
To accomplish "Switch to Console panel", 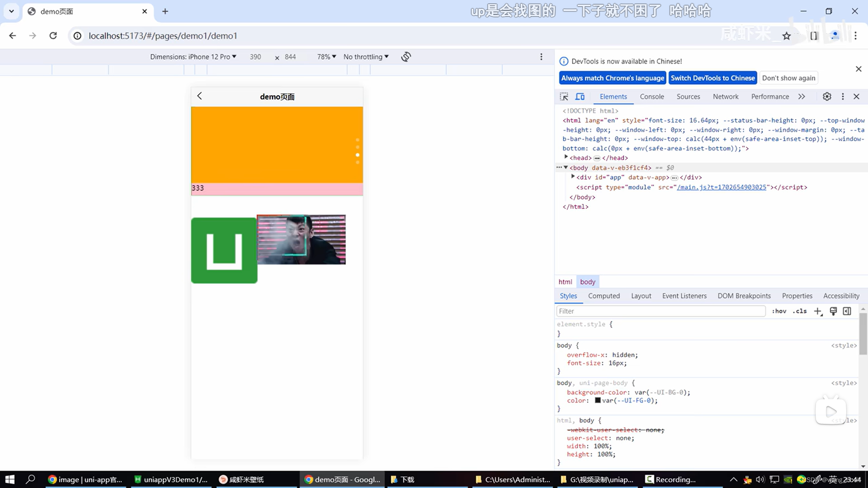I will coord(652,96).
